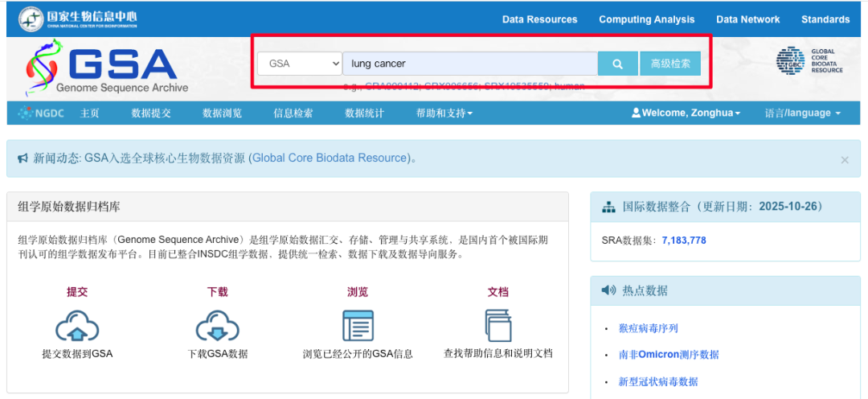Click the 浏览已经公开的GSA信息 label
The image size is (868, 399).
[x=358, y=354]
